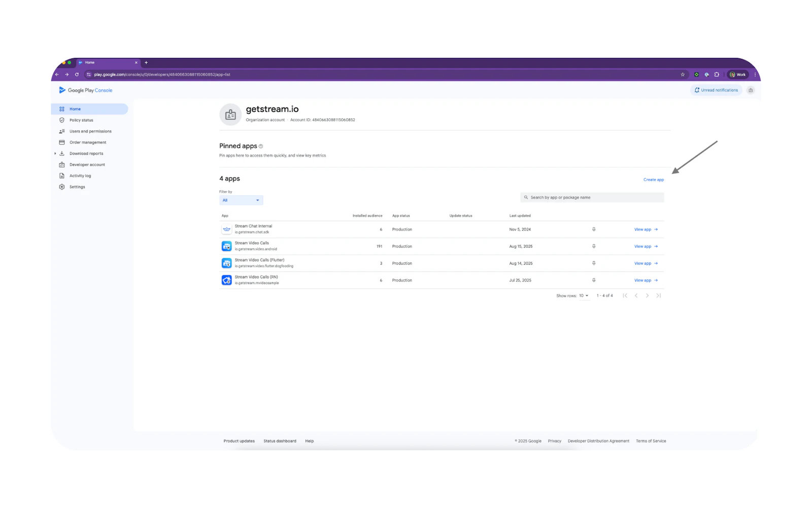Click the Create app link

coord(654,180)
